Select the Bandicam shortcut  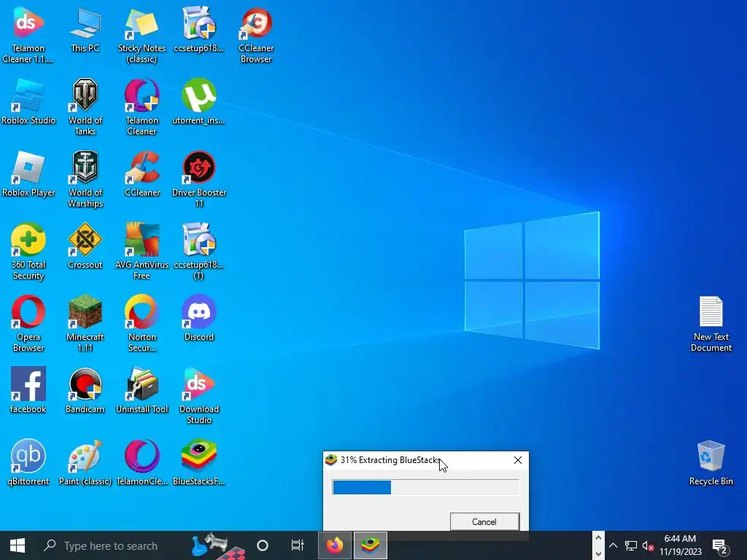click(85, 391)
